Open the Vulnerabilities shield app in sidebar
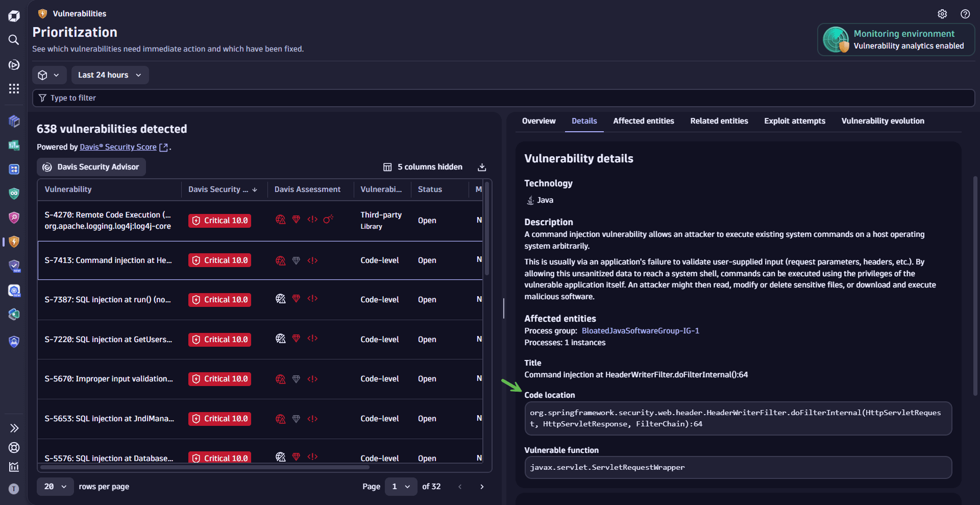The image size is (980, 505). 14,242
